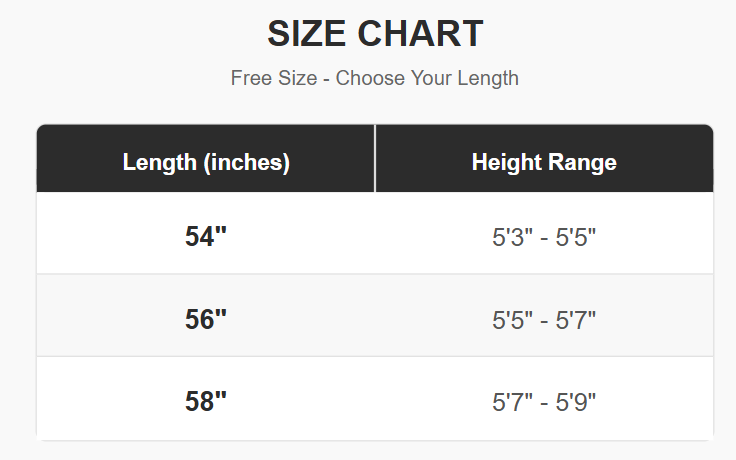The height and width of the screenshot is (460, 736).
Task: Click "Choose Your Length" in the subtitle
Action: click(427, 78)
